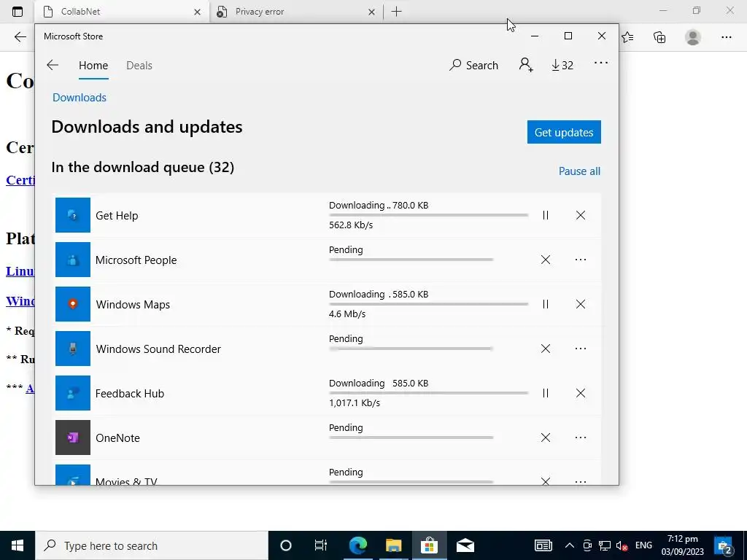Click taskbar search box
747x560 pixels.
tap(152, 545)
